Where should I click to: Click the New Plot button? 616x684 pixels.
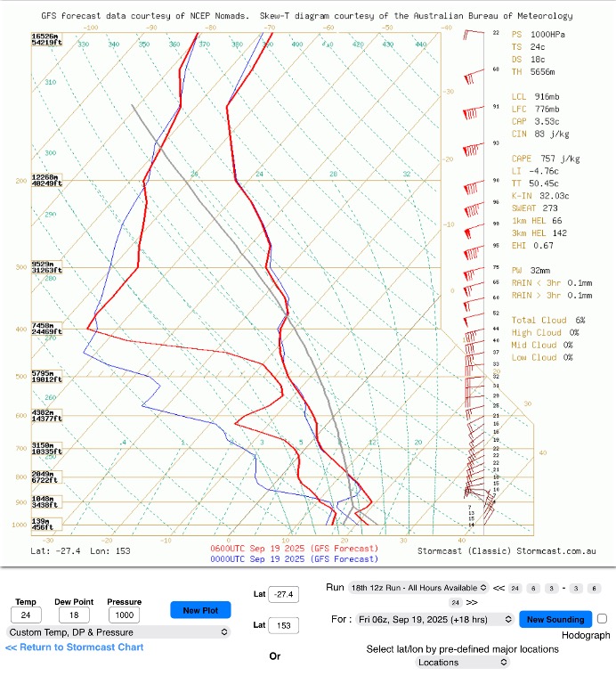200,610
